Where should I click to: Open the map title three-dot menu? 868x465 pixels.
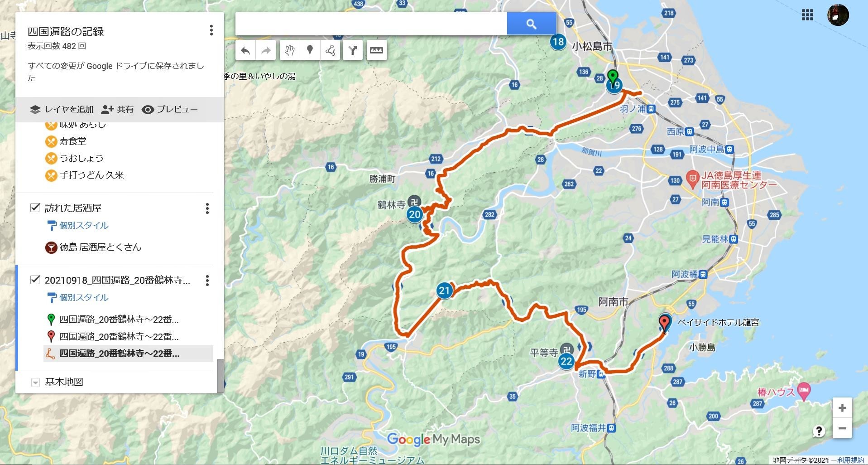coord(211,30)
